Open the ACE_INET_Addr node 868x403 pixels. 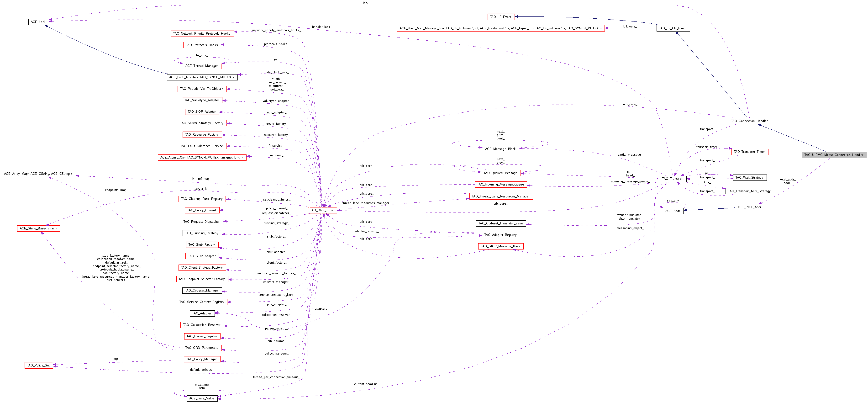click(749, 207)
